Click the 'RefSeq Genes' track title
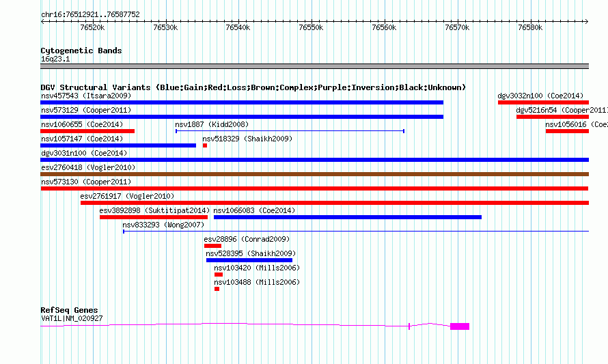The width and height of the screenshot is (608, 364). point(69,310)
